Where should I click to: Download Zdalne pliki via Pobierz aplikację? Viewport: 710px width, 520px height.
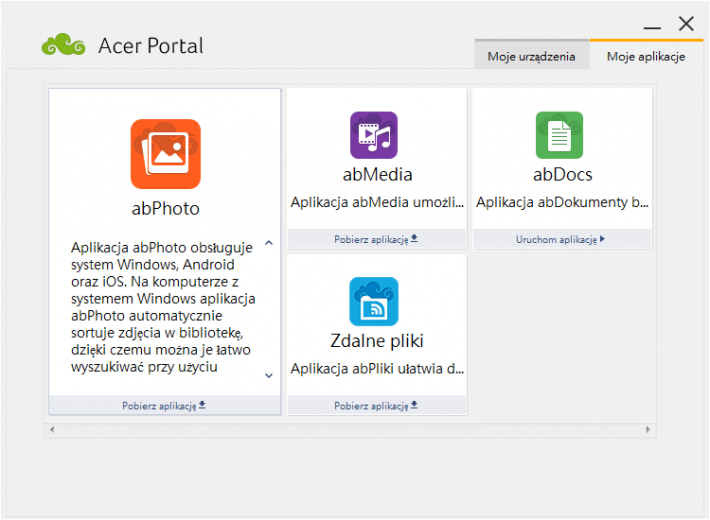pos(377,405)
